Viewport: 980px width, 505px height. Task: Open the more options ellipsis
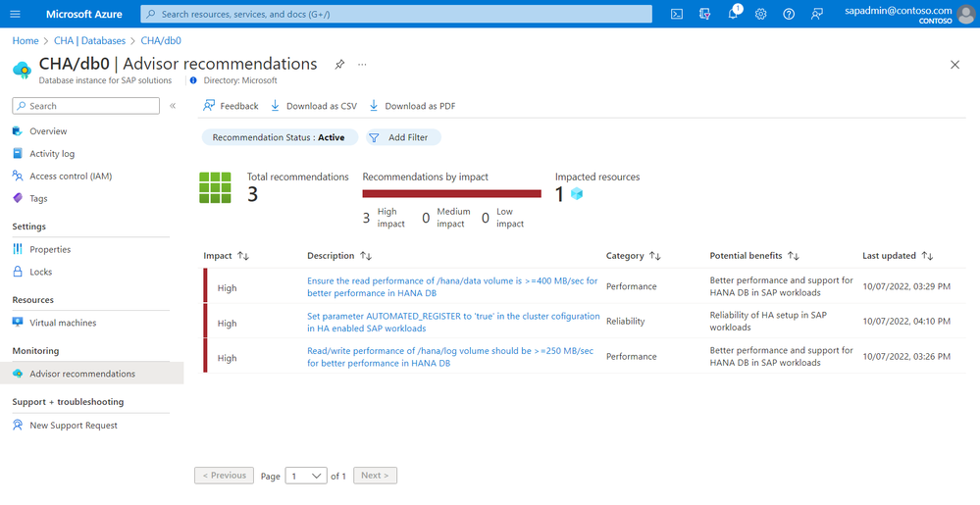362,64
